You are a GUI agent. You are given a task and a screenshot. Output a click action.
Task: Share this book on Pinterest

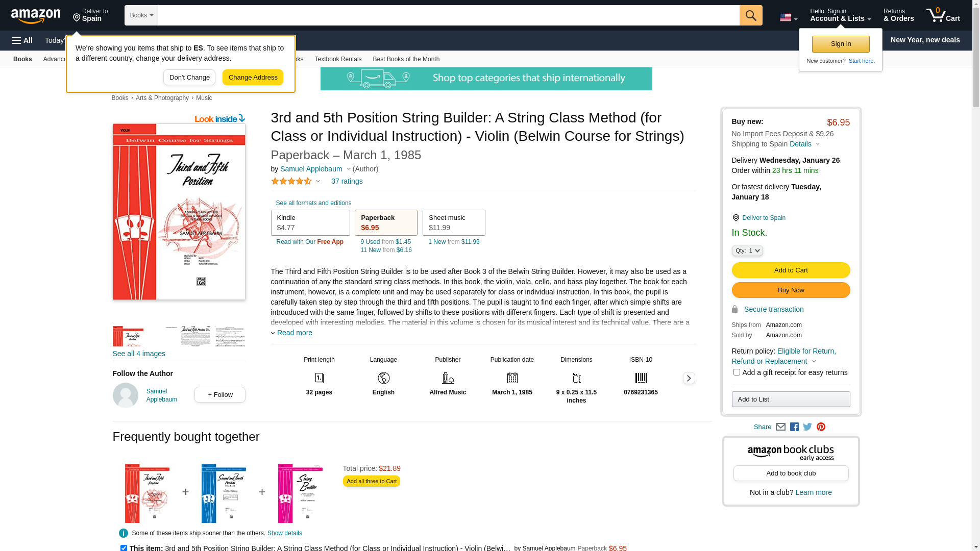821,427
